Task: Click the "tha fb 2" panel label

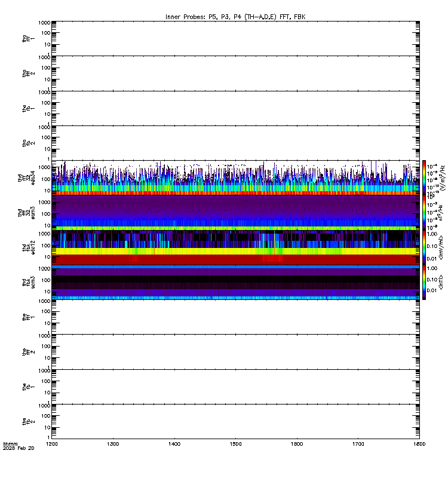Action: pyautogui.click(x=28, y=143)
